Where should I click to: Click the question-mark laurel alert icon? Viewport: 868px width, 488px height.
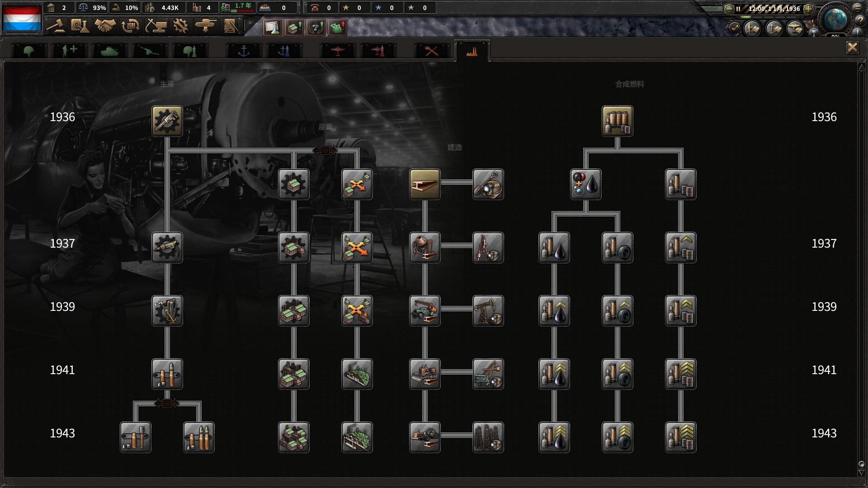[x=316, y=28]
